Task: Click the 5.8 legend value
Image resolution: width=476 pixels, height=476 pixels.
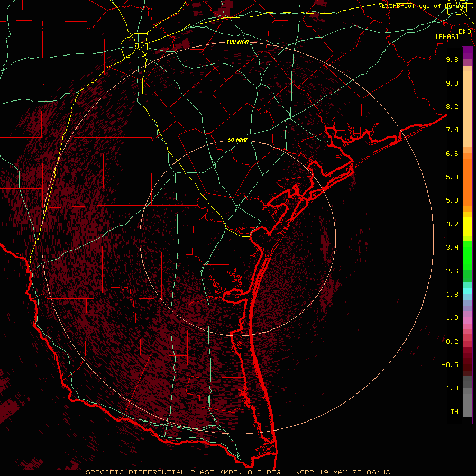Action: tap(452, 177)
